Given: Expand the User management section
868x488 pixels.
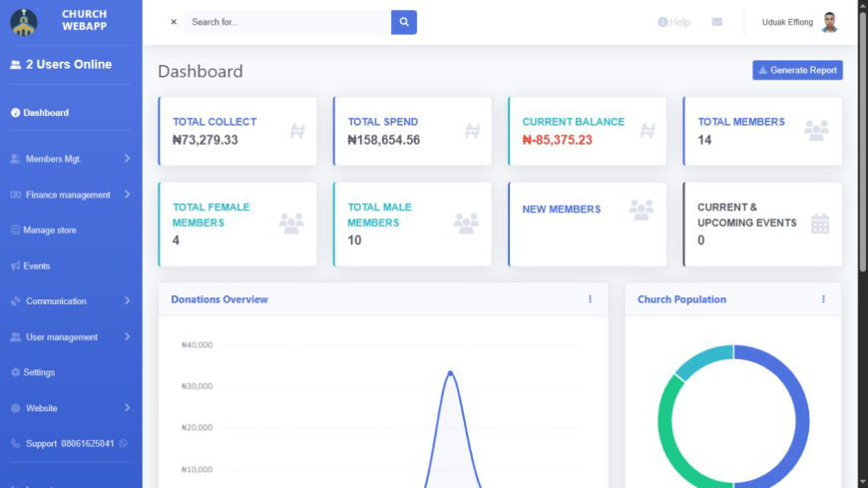Looking at the screenshot, I should coord(71,336).
